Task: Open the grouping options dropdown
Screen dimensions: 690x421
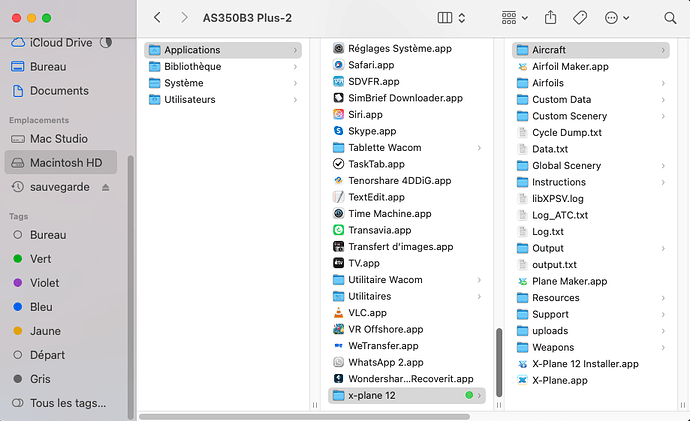Action: click(514, 18)
